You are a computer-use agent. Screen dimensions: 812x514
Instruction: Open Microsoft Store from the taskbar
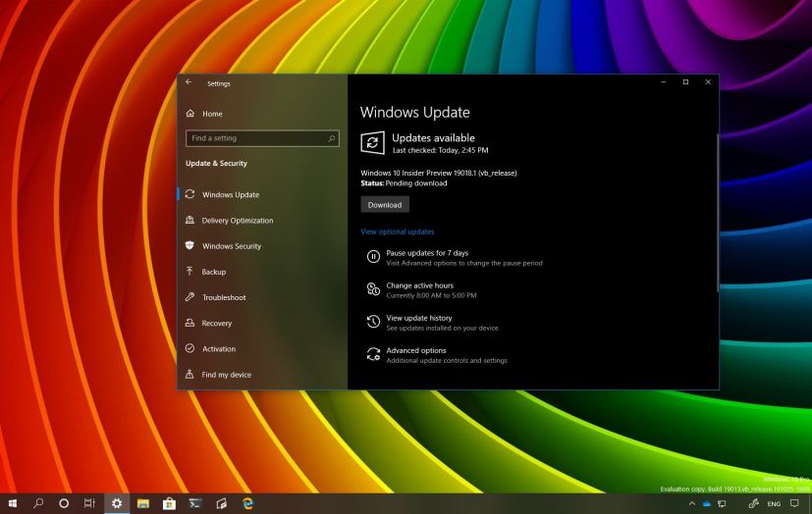click(x=169, y=503)
